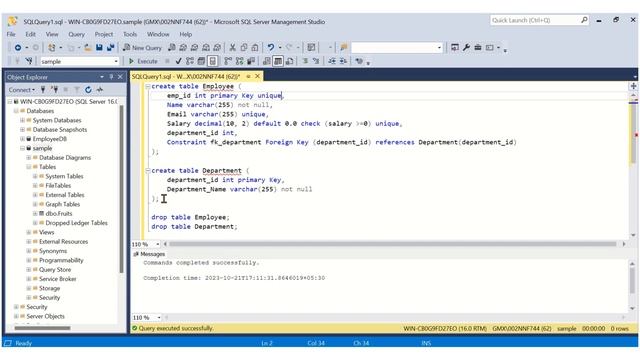Select the Server Objects tree node
Image resolution: width=640 pixels, height=360 pixels.
45,316
